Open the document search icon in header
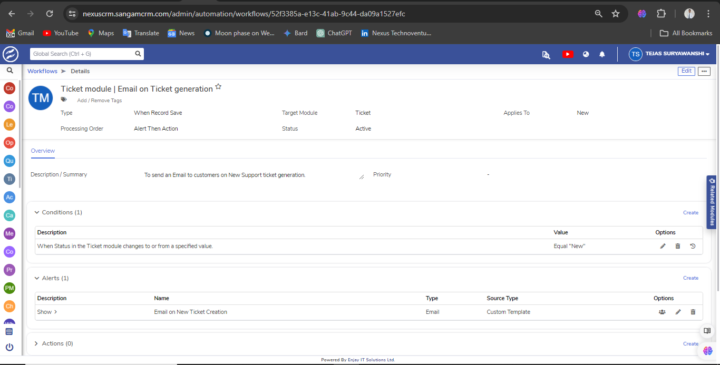 tap(546, 55)
